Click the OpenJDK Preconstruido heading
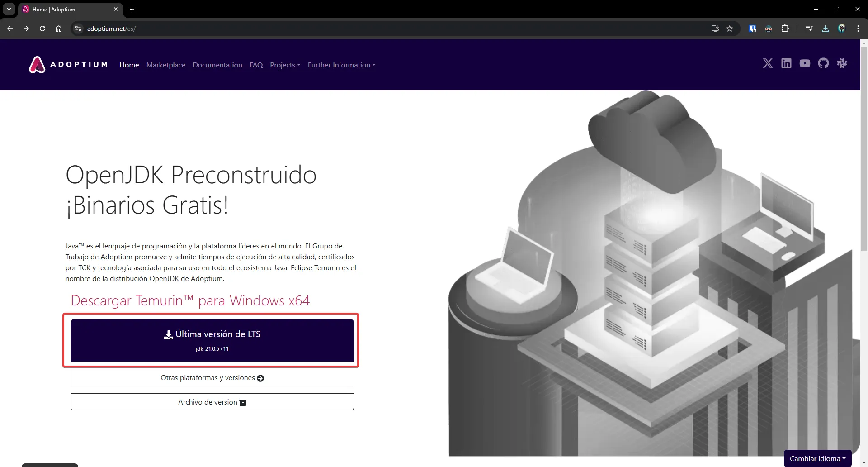868x467 pixels. pos(191,190)
